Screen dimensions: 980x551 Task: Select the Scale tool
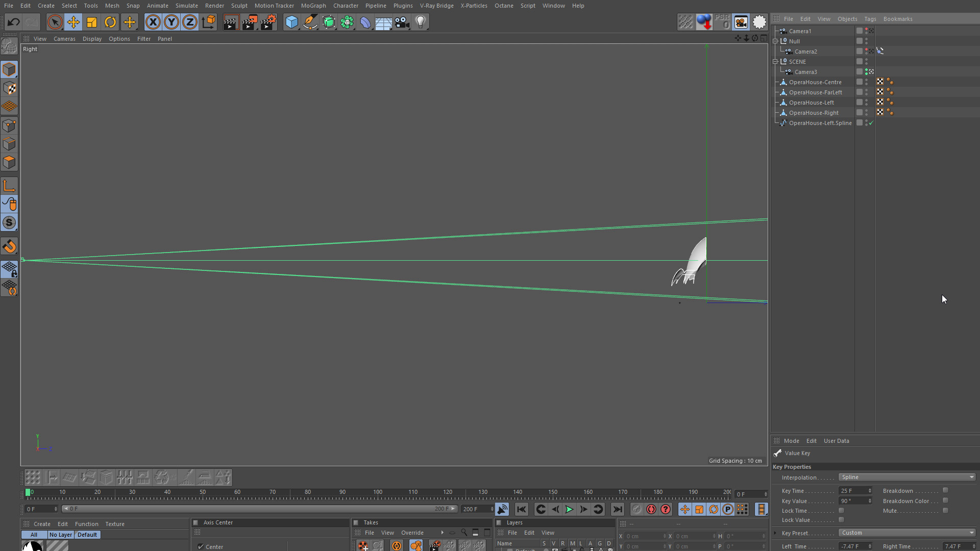point(92,22)
